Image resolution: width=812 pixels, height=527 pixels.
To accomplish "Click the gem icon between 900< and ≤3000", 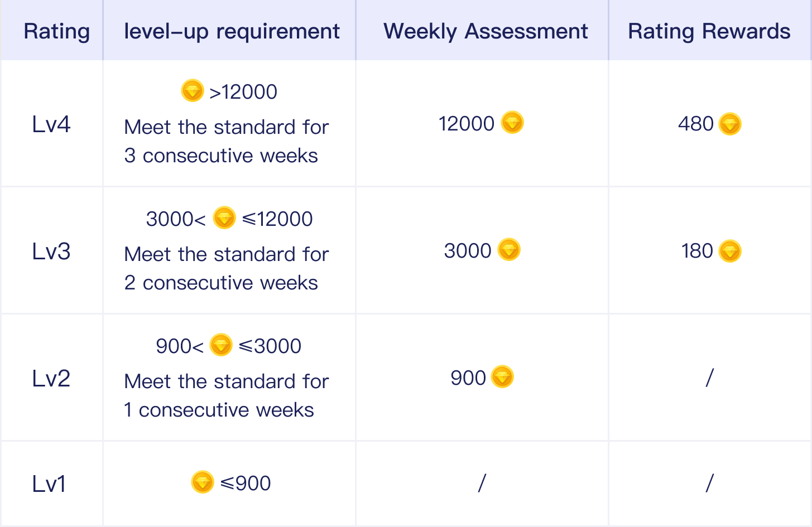I will 221,345.
